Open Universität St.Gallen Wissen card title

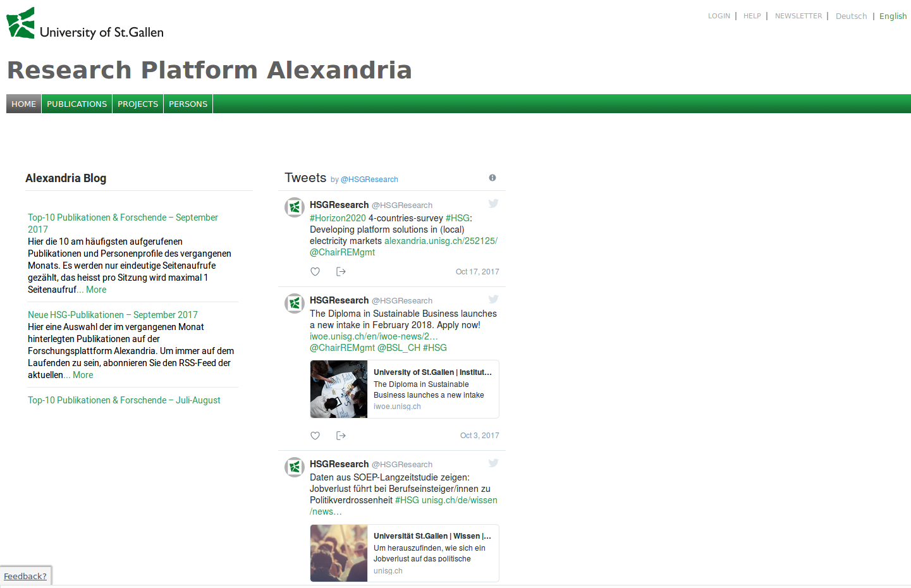click(432, 536)
